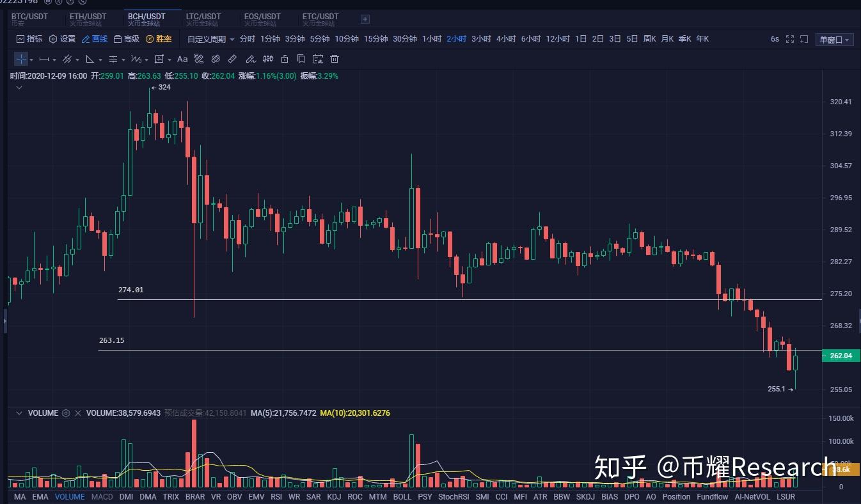861x504 pixels.
Task: Add a text annotation with Aa tool
Action: (x=182, y=59)
